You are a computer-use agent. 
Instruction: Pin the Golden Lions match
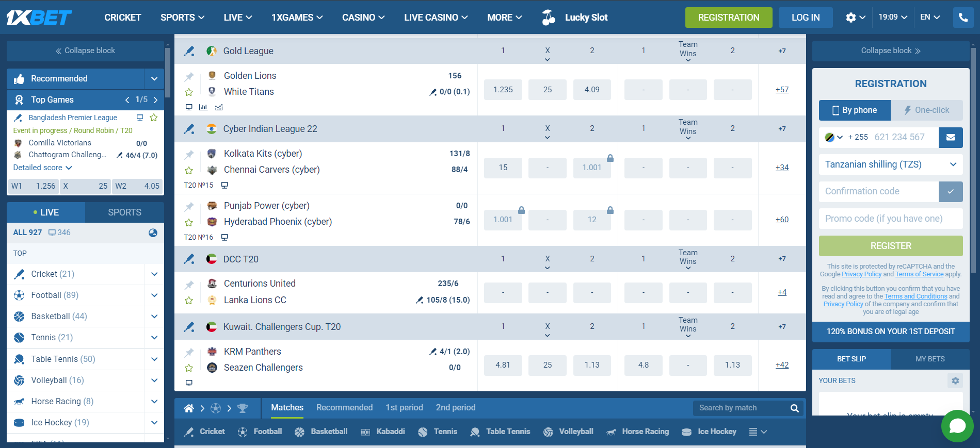189,76
